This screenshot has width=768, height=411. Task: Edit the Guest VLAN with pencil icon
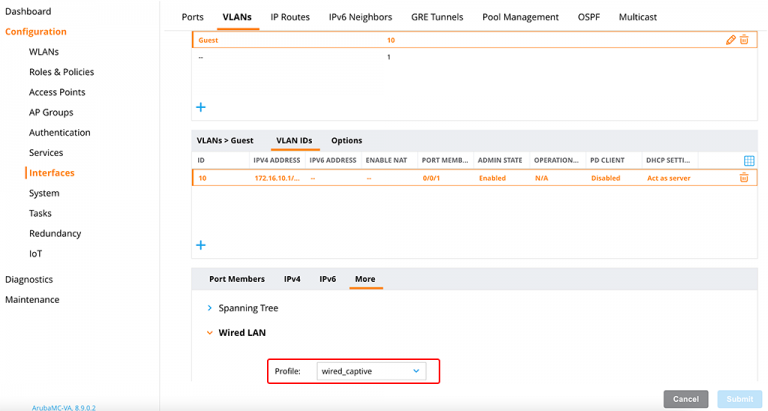[730, 40]
